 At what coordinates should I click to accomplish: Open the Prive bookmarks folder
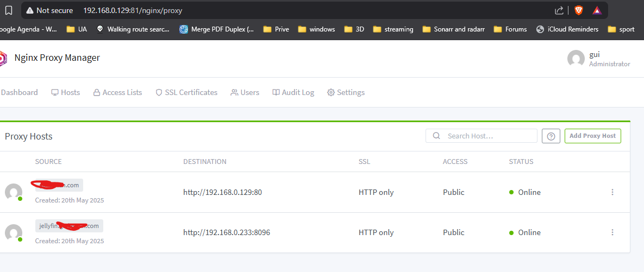coord(276,29)
